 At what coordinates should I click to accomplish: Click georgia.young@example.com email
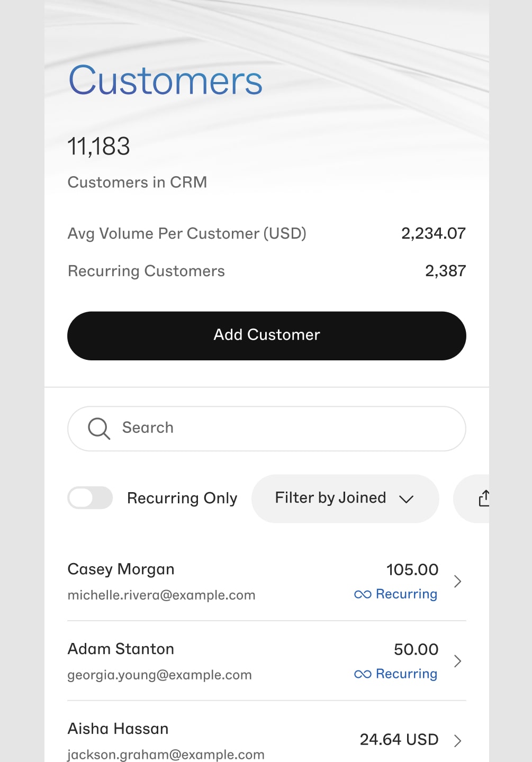tap(159, 675)
